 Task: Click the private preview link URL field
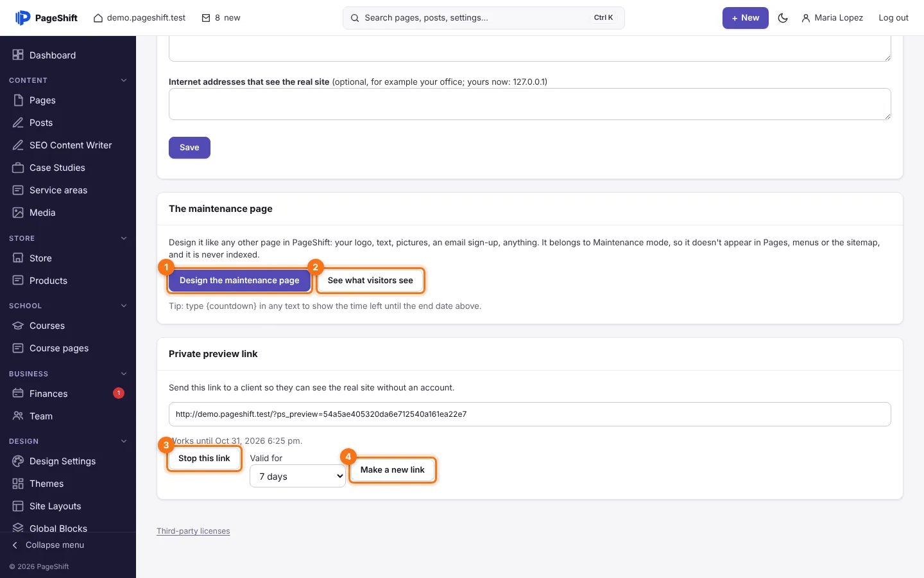pos(530,414)
